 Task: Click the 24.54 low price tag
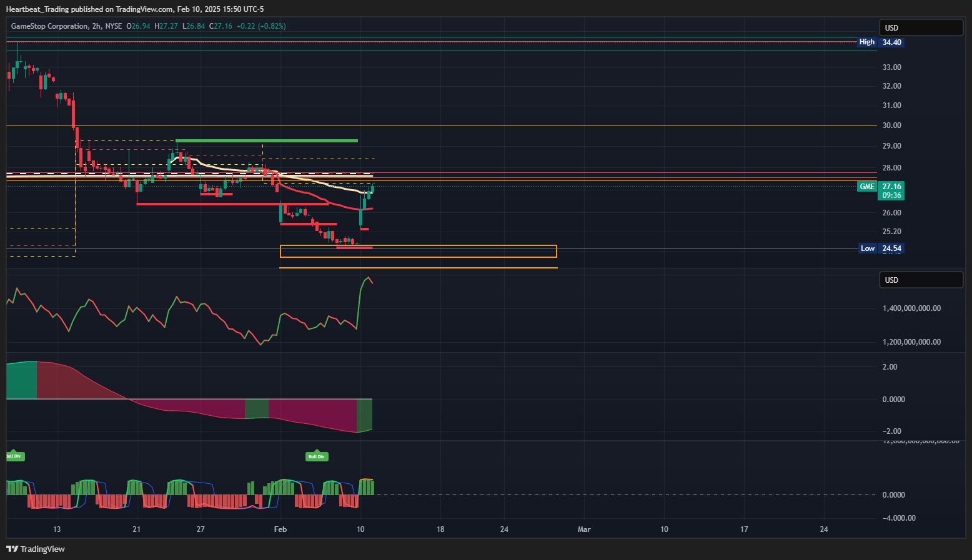(891, 248)
